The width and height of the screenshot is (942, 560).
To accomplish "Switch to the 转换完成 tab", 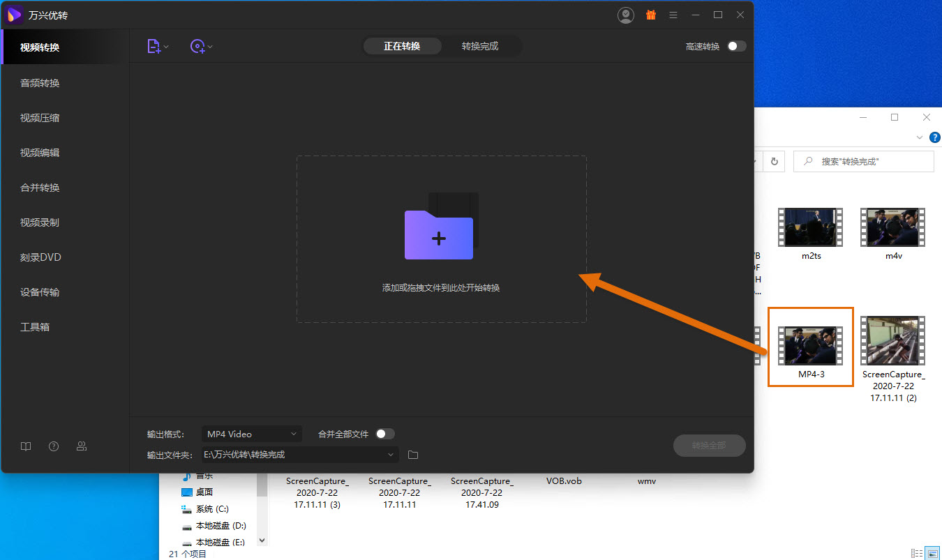I will (x=480, y=47).
